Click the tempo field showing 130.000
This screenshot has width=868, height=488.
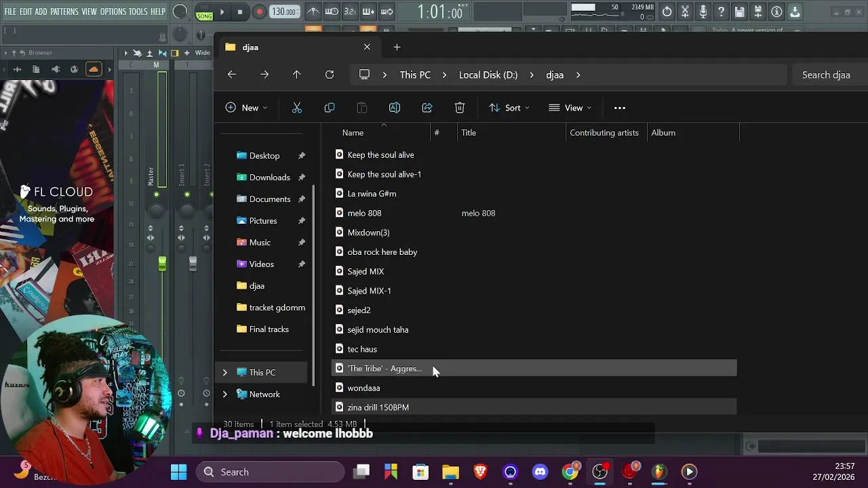[x=284, y=12]
